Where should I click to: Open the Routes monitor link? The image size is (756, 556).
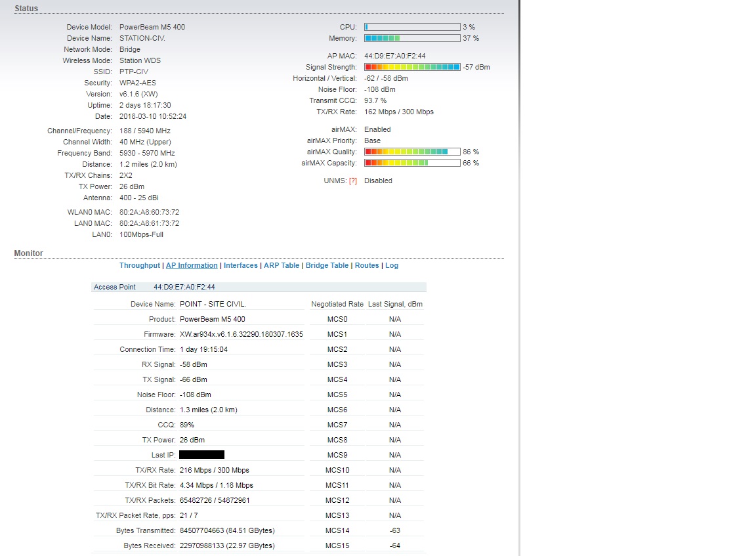click(367, 265)
